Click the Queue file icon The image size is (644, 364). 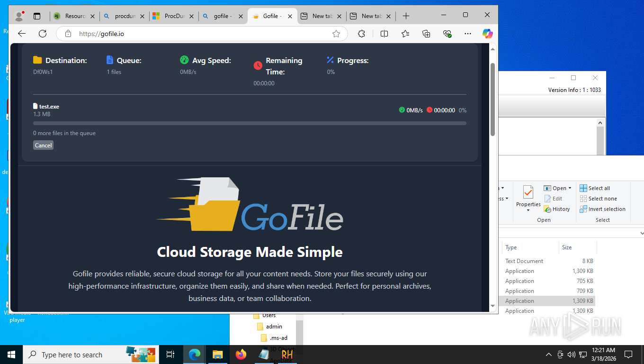pos(110,60)
